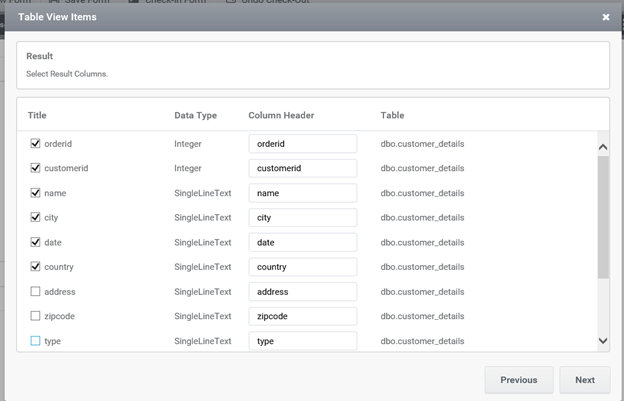The width and height of the screenshot is (624, 401).
Task: Toggle the name column checkbox
Action: (35, 193)
